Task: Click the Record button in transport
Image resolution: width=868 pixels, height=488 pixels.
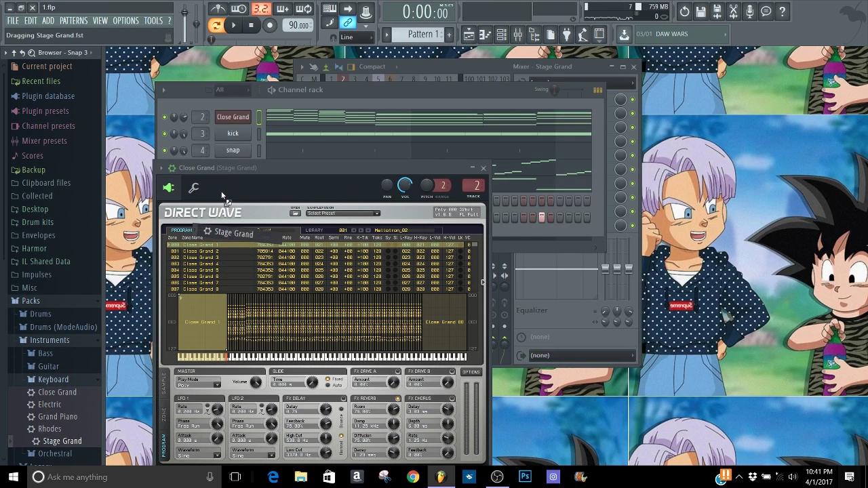Action: 269,26
